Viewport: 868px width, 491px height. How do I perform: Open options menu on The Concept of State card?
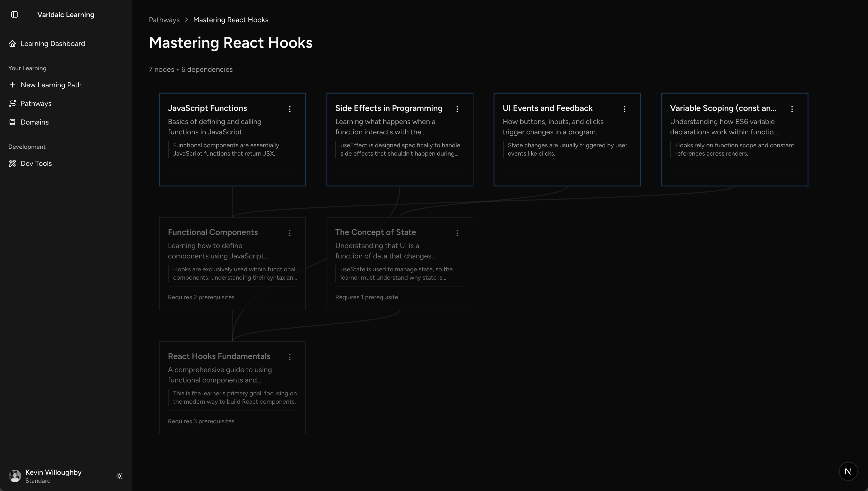click(457, 233)
